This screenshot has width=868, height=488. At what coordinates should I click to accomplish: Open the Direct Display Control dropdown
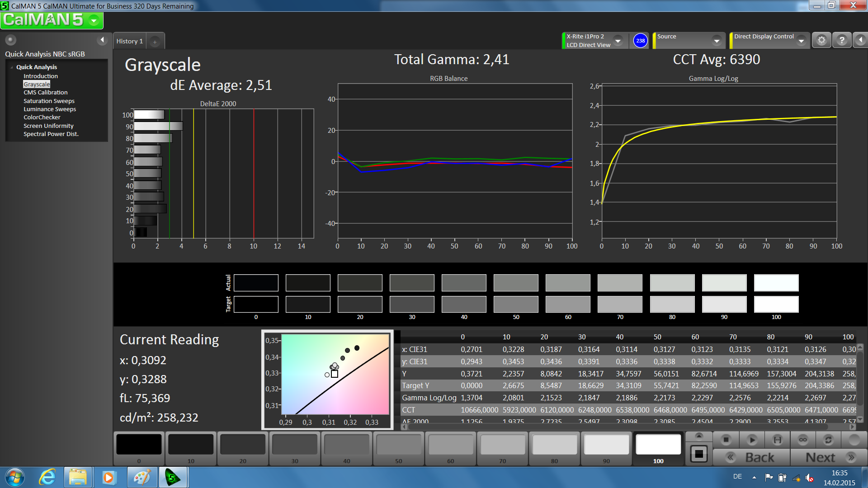tap(801, 41)
